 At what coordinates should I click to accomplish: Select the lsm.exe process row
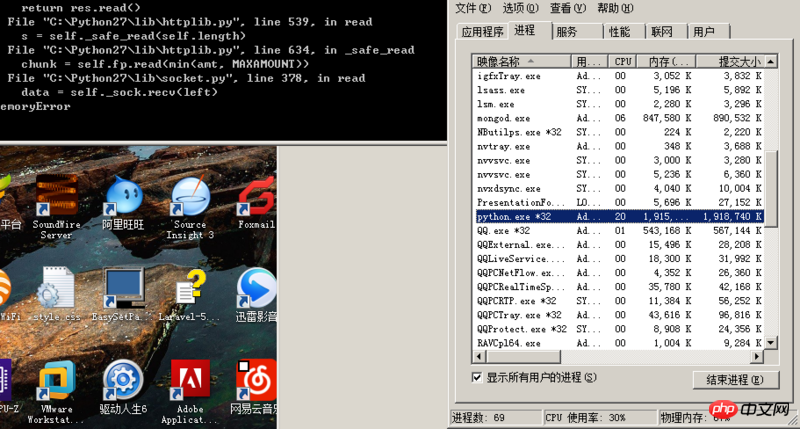coord(619,104)
